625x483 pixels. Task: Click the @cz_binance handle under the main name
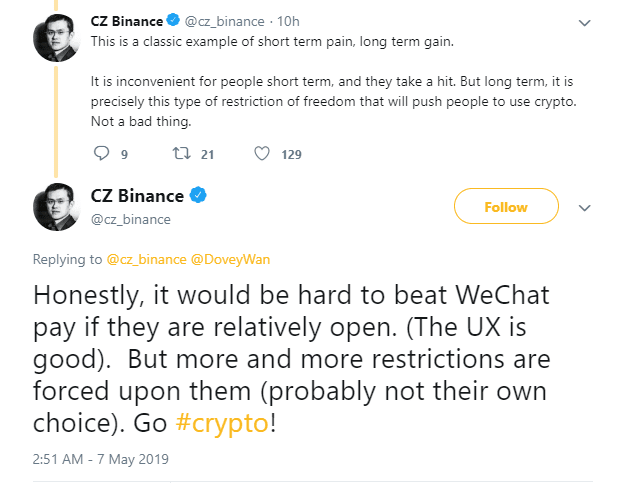[x=130, y=219]
